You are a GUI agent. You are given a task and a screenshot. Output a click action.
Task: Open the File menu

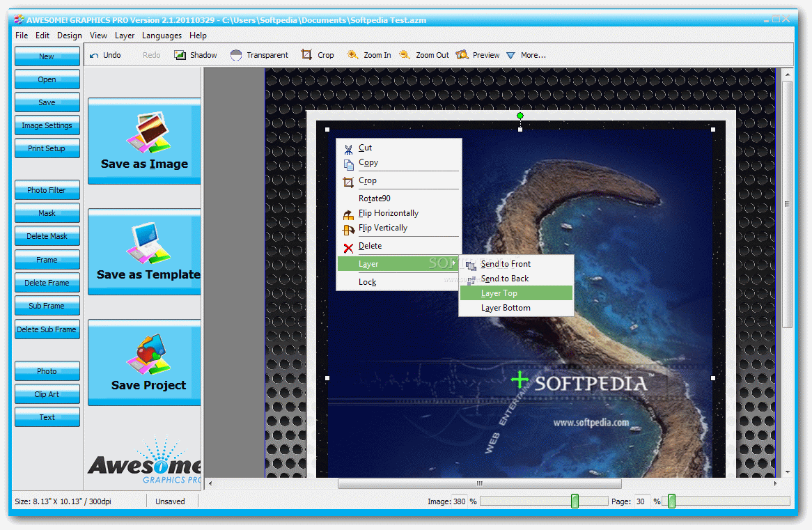pyautogui.click(x=22, y=36)
